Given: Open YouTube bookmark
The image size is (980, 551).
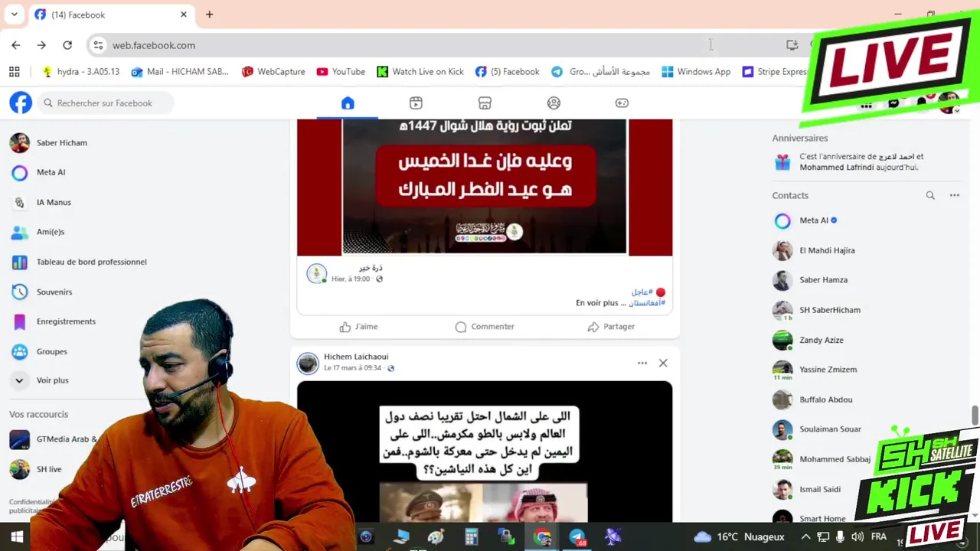Looking at the screenshot, I should pos(341,71).
